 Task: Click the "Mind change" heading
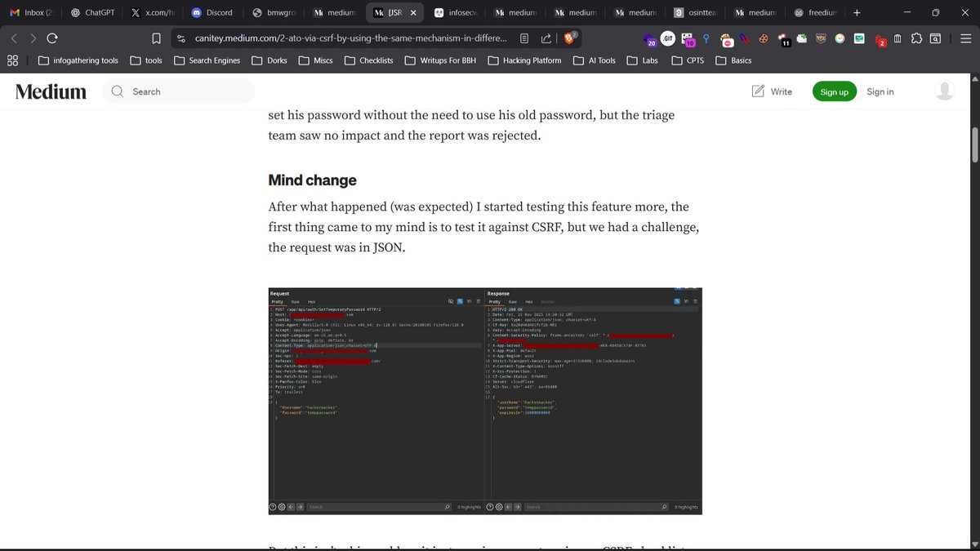tap(312, 180)
